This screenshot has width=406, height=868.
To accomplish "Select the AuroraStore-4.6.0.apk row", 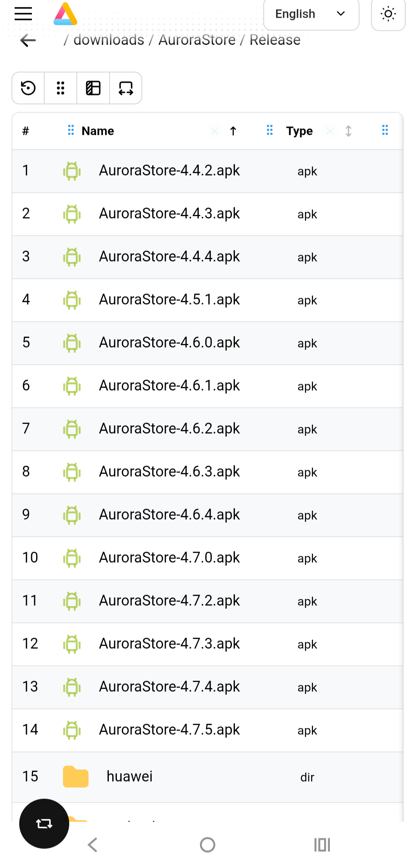I will tap(169, 343).
